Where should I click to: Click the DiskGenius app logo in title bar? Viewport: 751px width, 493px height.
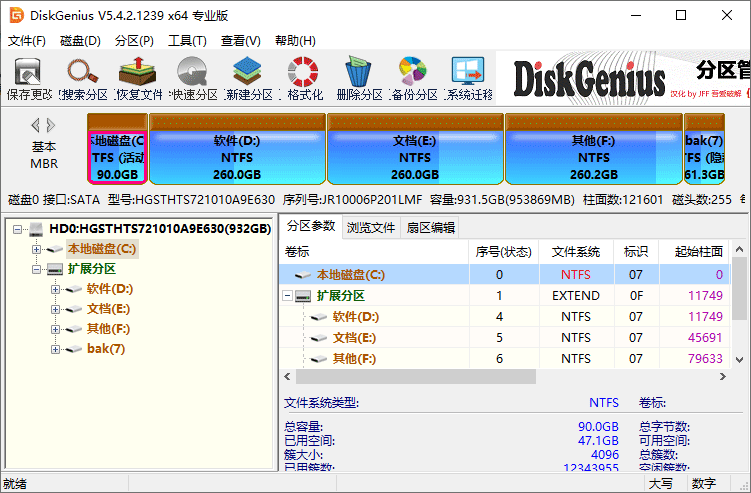click(x=16, y=15)
